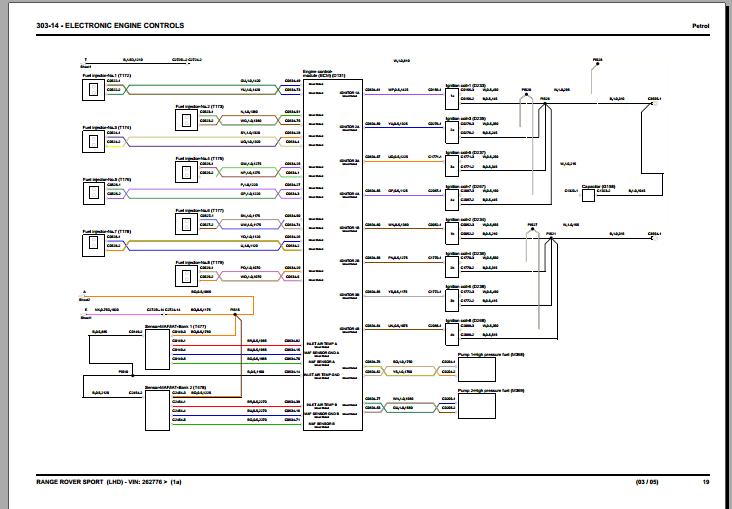Select the Fuel injector No.4 (T175) symbol box
The image size is (732, 509).
pyautogui.click(x=186, y=172)
